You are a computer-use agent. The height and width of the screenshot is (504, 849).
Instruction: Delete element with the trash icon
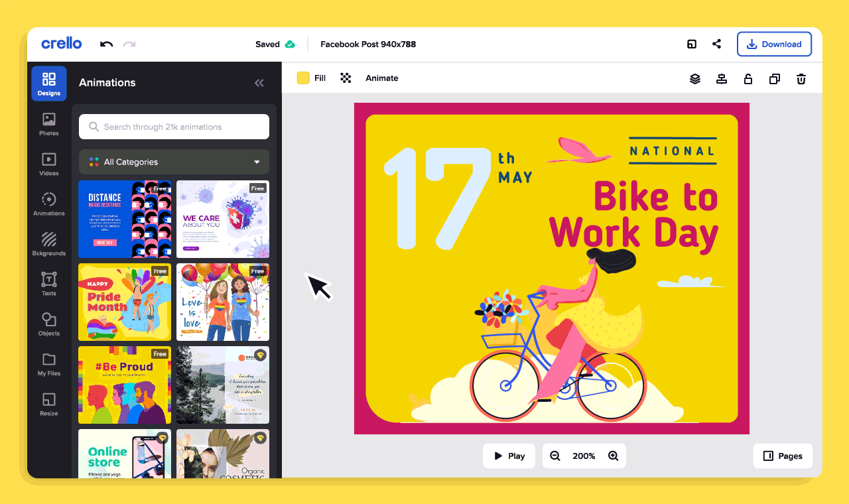(x=801, y=79)
